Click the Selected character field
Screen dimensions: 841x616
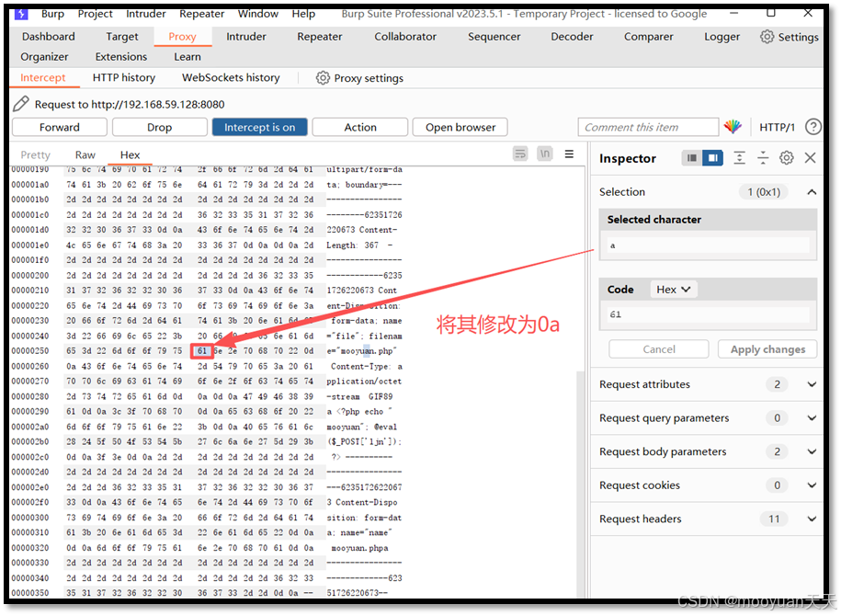[708, 245]
